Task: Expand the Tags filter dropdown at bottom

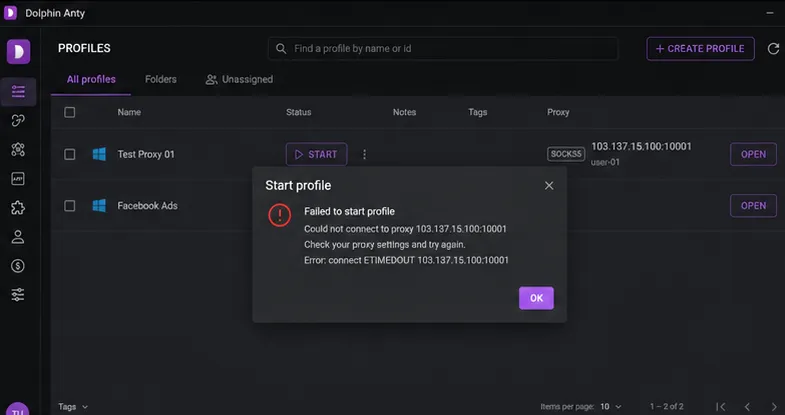Action: click(73, 407)
